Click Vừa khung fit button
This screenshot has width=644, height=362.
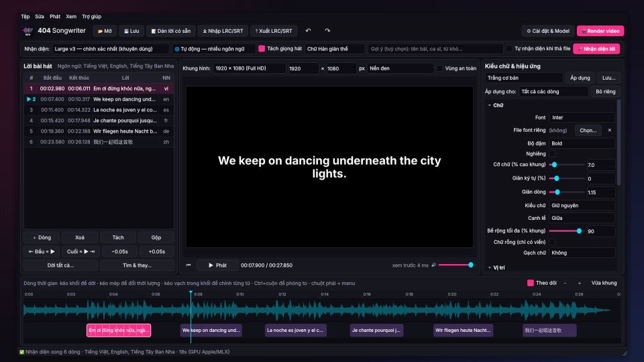pyautogui.click(x=604, y=283)
